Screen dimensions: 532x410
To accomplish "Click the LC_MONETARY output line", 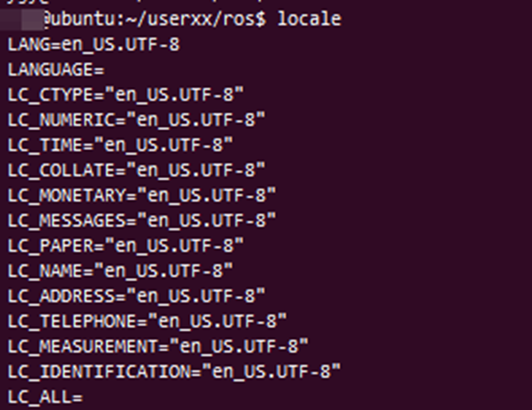I will click(x=141, y=195).
